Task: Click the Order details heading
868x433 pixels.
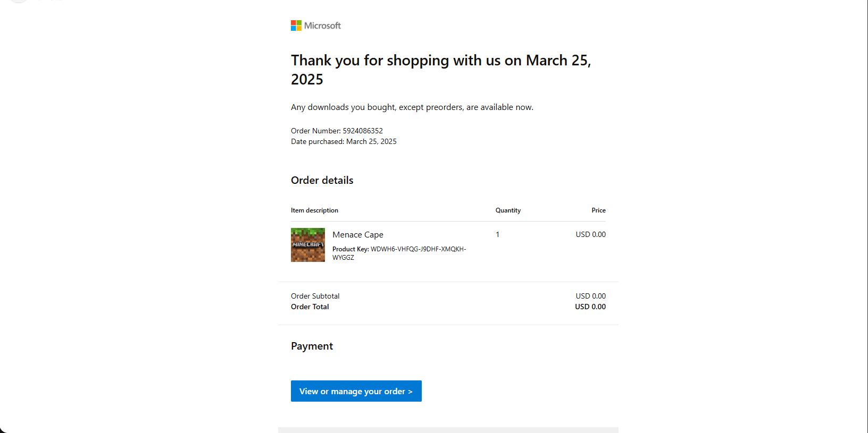Action: 322,180
